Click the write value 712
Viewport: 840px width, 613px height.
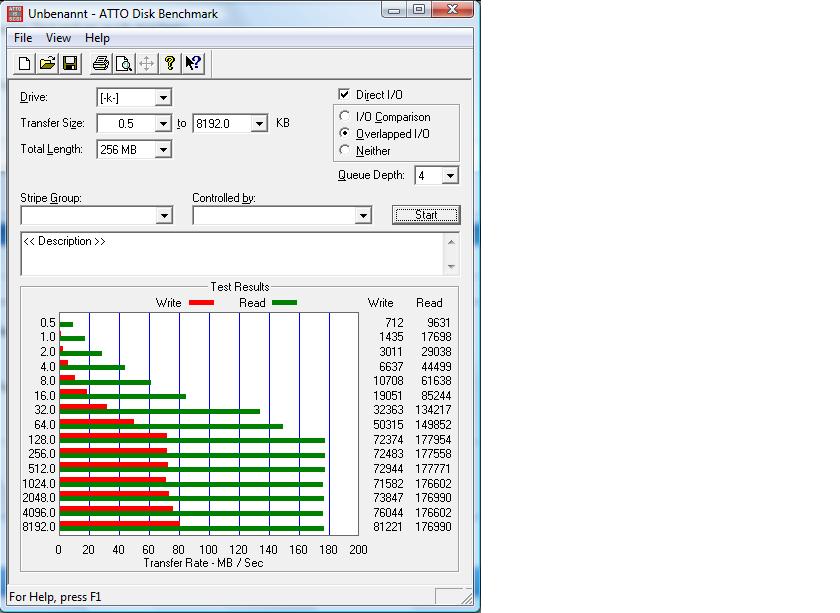[x=394, y=323]
